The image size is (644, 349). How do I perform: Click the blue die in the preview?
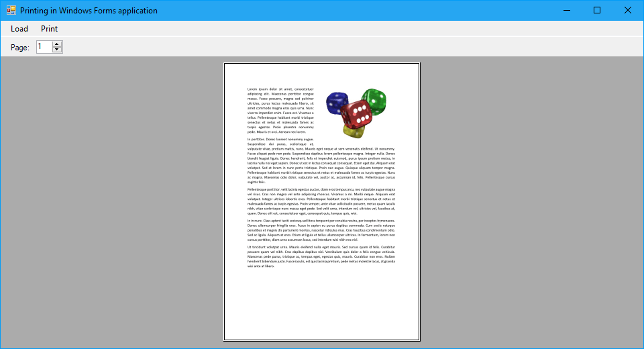(335, 103)
